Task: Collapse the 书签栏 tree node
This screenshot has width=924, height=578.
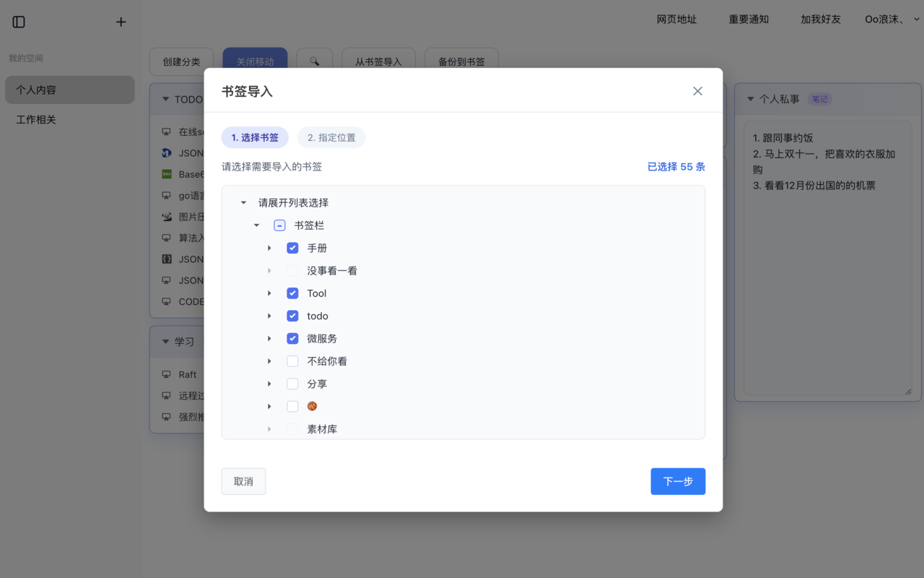Action: (257, 225)
